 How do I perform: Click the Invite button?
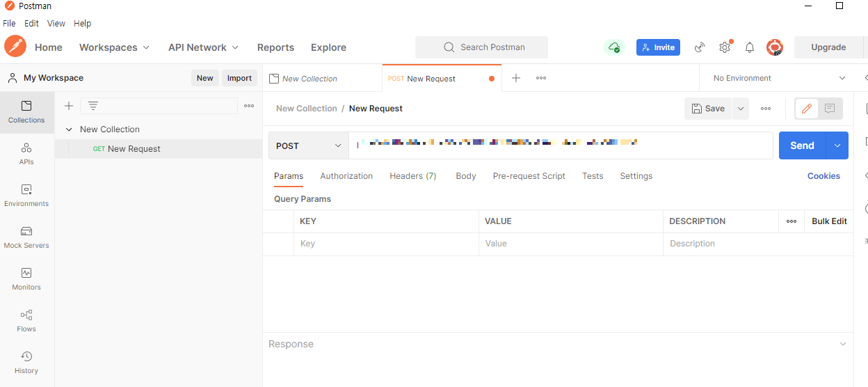coord(658,47)
